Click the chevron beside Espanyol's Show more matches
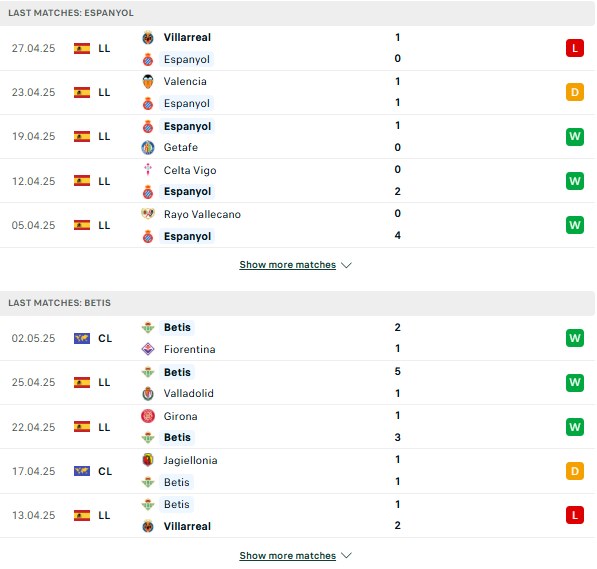This screenshot has height=569, width=597. pos(346,265)
